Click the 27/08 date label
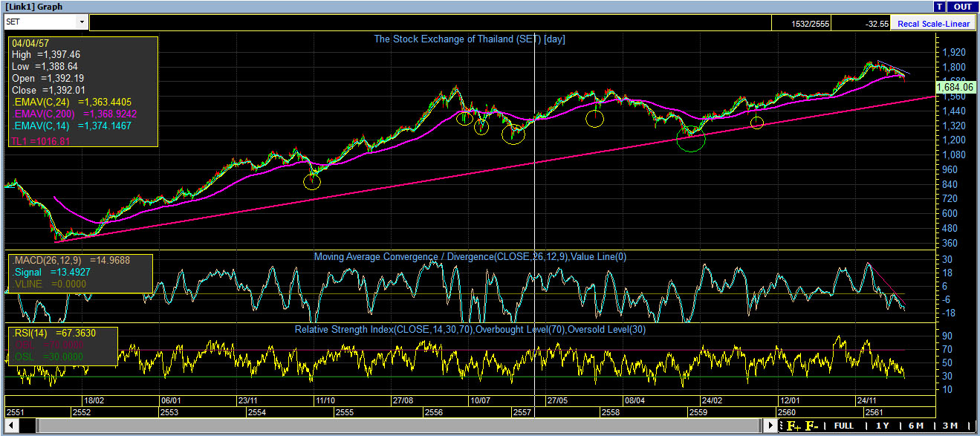This screenshot has width=980, height=436. tap(403, 400)
